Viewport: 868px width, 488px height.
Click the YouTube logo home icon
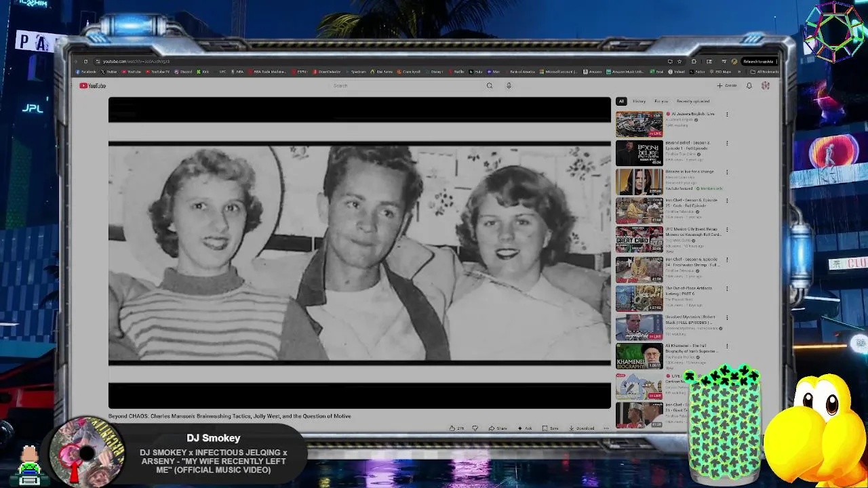coord(92,85)
